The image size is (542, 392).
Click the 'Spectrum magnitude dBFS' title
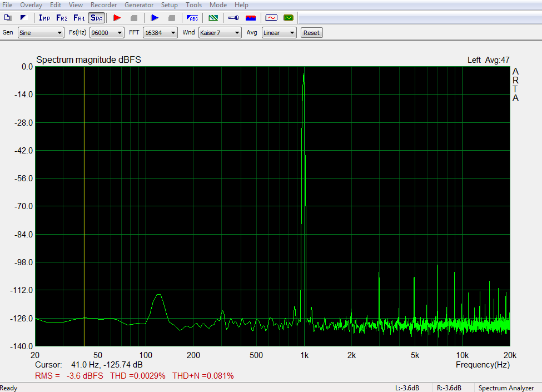pyautogui.click(x=88, y=60)
